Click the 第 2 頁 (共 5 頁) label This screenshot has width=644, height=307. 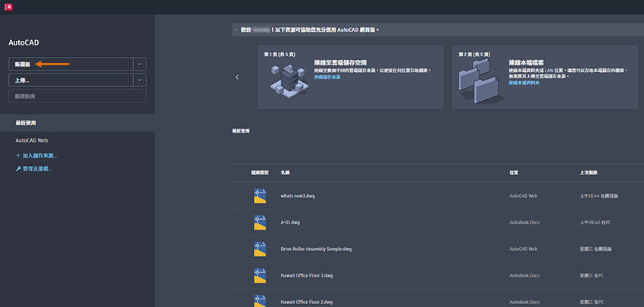(x=475, y=55)
